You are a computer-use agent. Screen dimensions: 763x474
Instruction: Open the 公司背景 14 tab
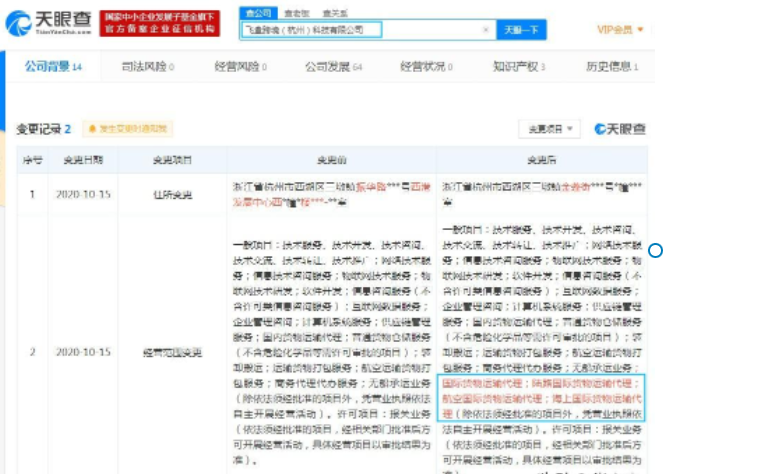(x=53, y=67)
